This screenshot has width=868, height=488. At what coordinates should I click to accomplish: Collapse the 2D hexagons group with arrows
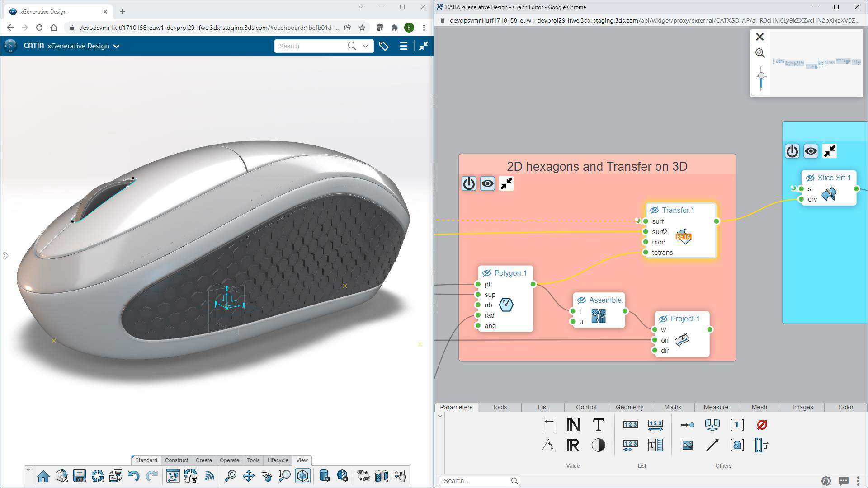506,183
